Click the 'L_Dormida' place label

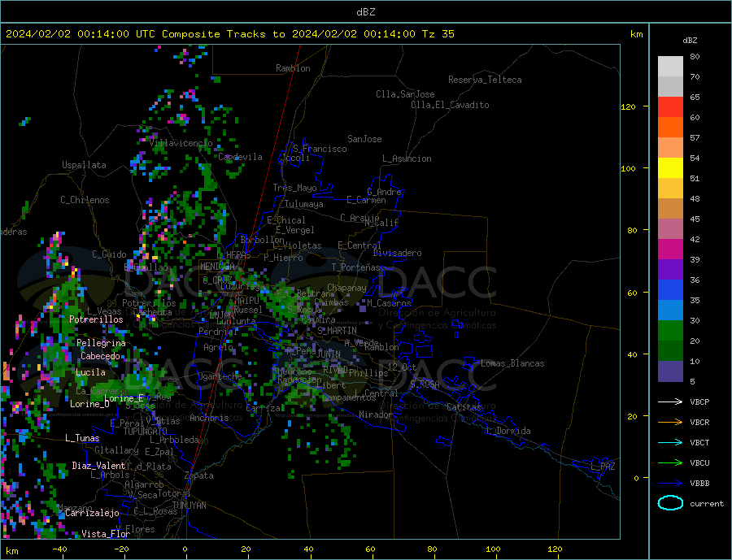(x=508, y=431)
